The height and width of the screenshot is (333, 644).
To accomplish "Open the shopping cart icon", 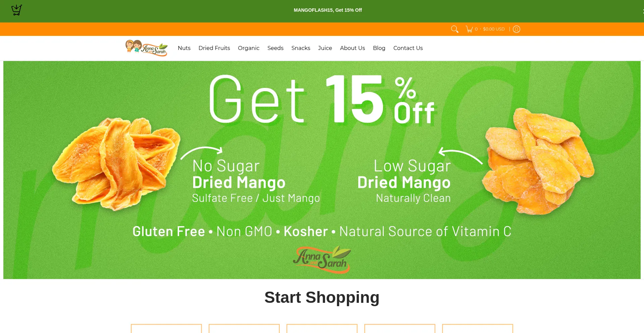I will click(469, 29).
